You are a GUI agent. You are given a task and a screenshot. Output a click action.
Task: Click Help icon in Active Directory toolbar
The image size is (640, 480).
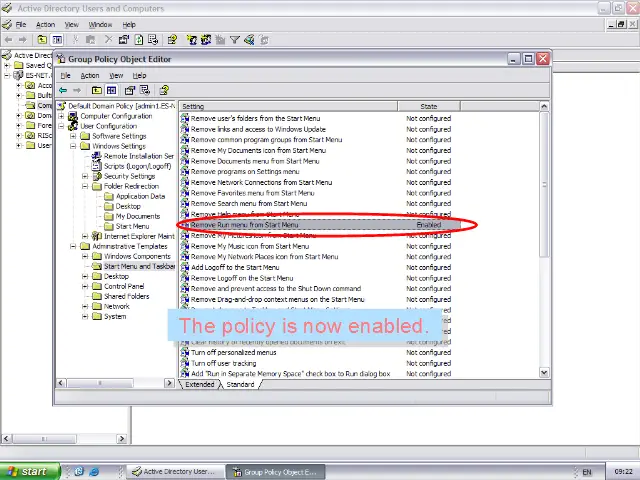(x=172, y=40)
